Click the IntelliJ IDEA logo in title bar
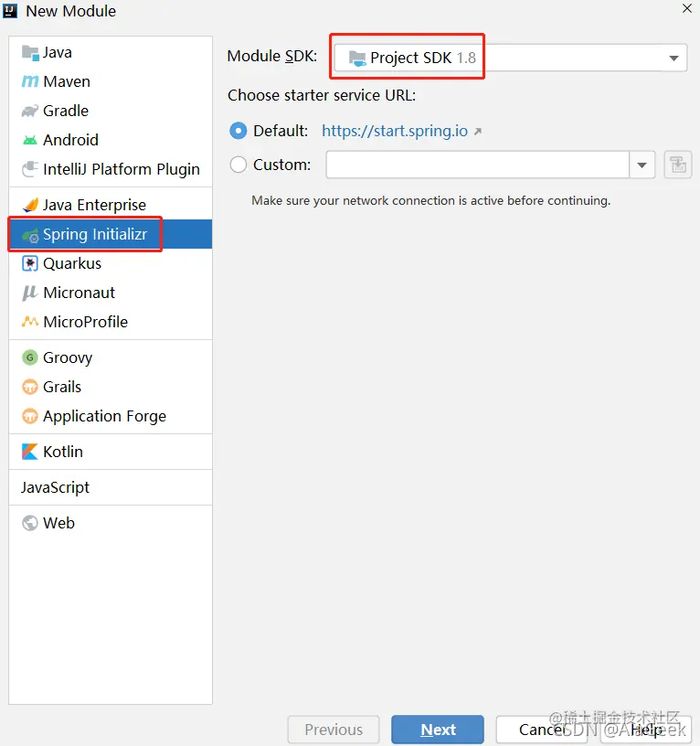Screen dimensions: 700x746 [10, 11]
